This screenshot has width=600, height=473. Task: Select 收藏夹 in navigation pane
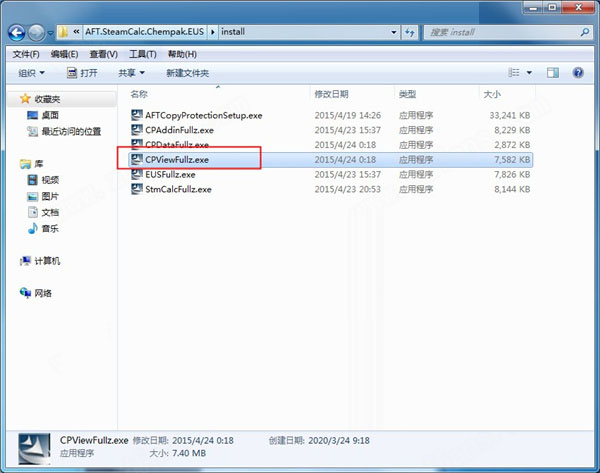tap(47, 99)
